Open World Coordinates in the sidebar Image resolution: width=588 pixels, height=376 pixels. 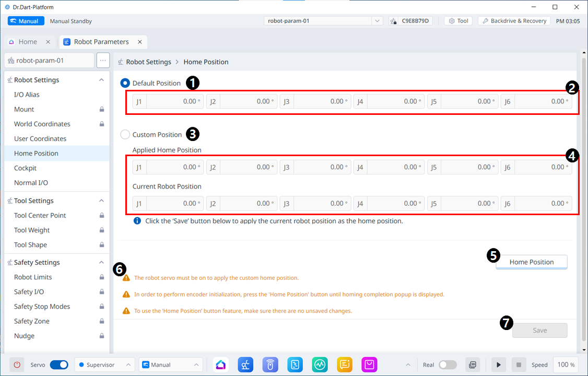42,124
